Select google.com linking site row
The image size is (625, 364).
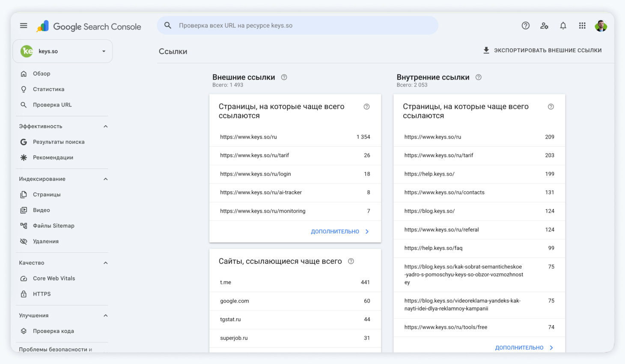[x=295, y=301]
